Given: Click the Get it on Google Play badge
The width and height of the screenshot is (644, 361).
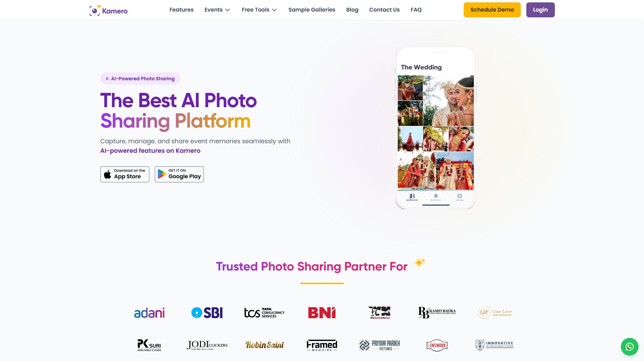Looking at the screenshot, I should tap(179, 174).
